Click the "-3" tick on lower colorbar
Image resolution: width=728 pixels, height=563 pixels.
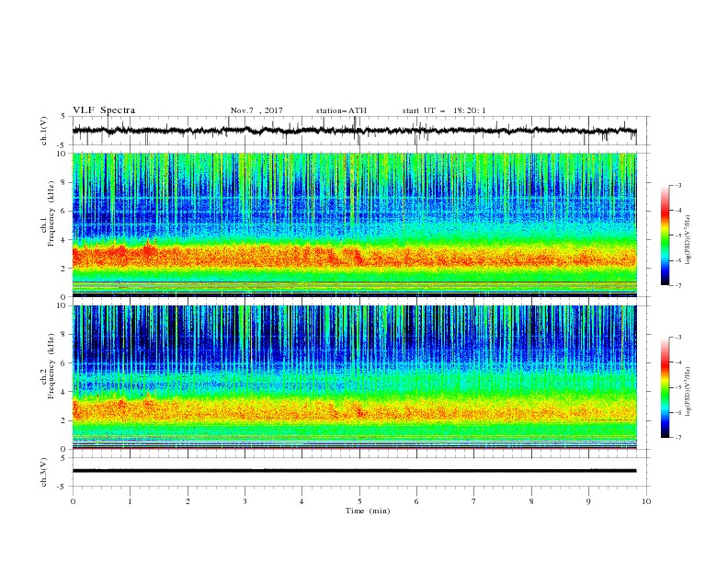[678, 338]
